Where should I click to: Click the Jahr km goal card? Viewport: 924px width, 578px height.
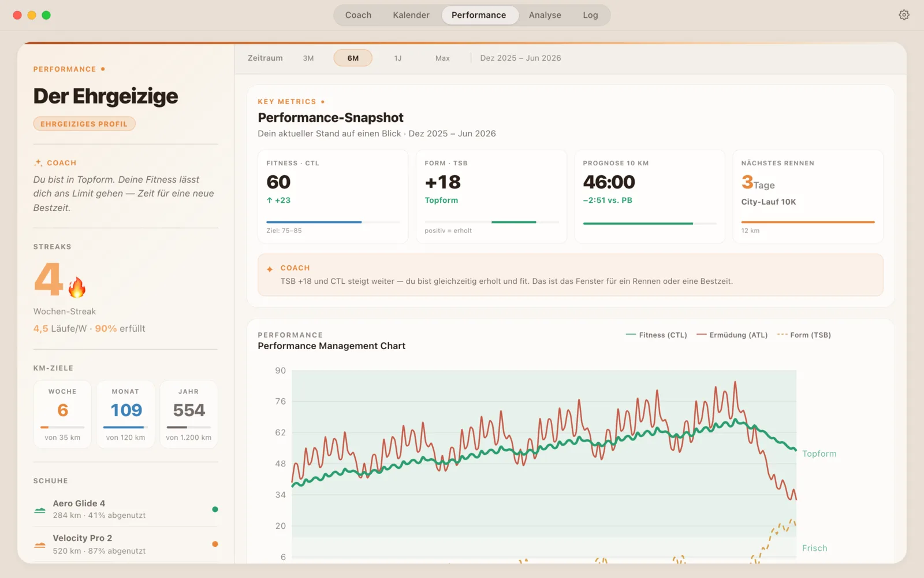coord(189,414)
